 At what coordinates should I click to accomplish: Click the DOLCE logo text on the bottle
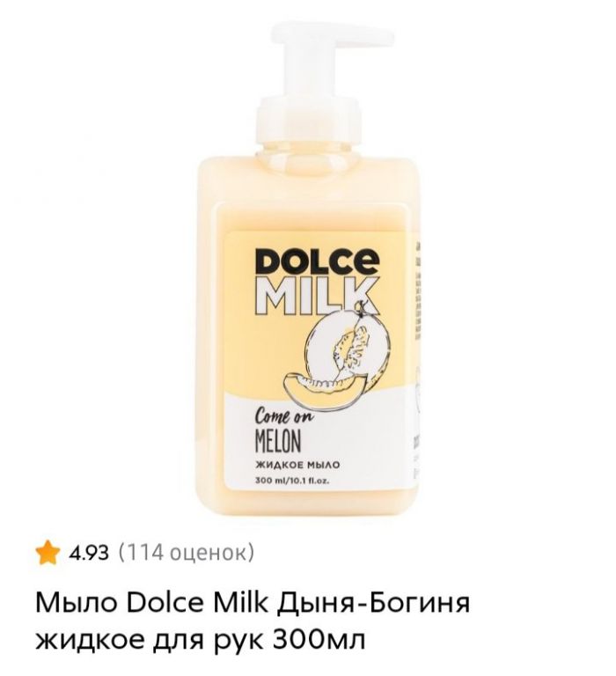318,261
